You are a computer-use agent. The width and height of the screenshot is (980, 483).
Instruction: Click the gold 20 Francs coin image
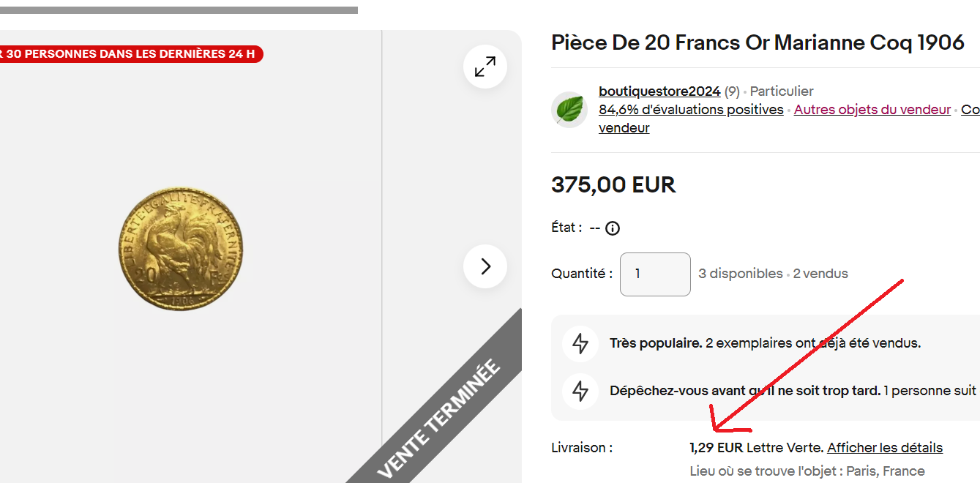click(x=181, y=249)
